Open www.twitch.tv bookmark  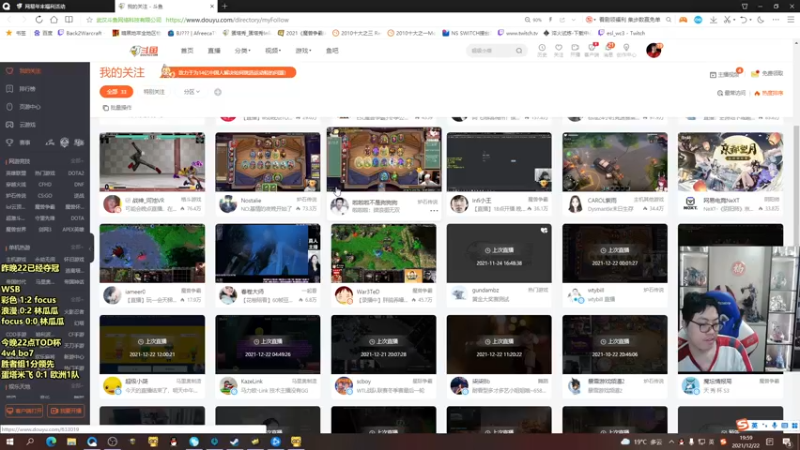point(517,33)
